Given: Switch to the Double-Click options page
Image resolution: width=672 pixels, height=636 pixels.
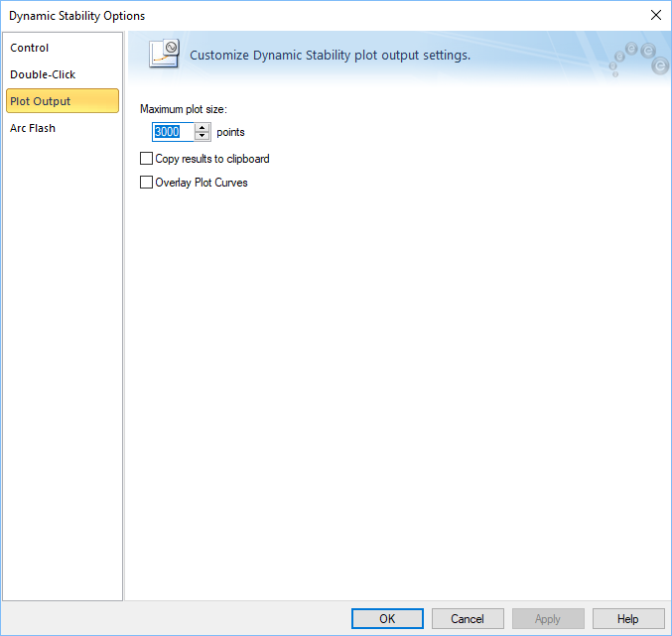Looking at the screenshot, I should pyautogui.click(x=43, y=74).
